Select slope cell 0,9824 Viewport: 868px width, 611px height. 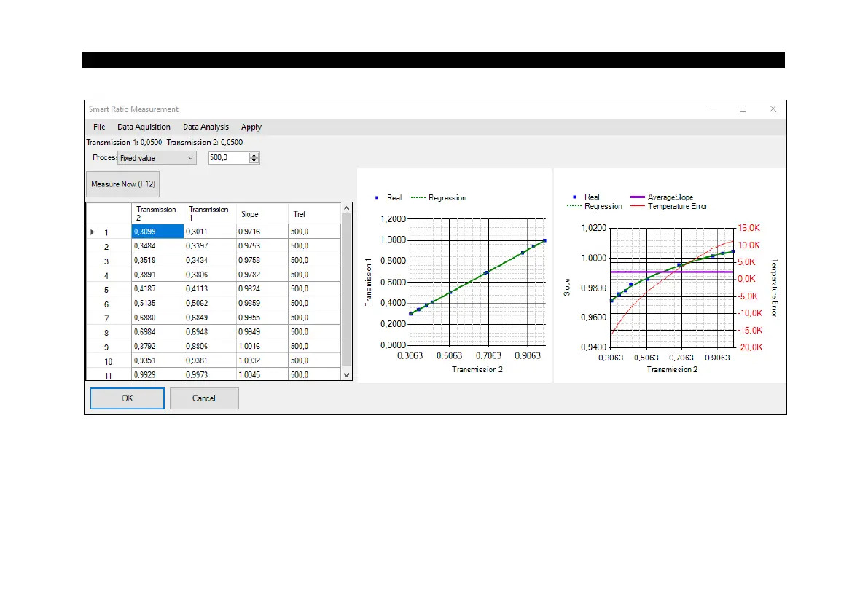click(262, 288)
